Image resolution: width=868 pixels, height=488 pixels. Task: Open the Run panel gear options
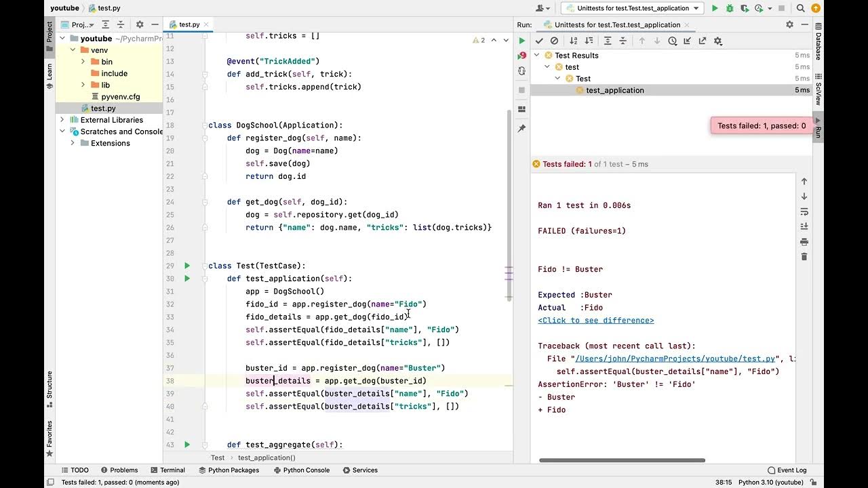click(x=789, y=24)
